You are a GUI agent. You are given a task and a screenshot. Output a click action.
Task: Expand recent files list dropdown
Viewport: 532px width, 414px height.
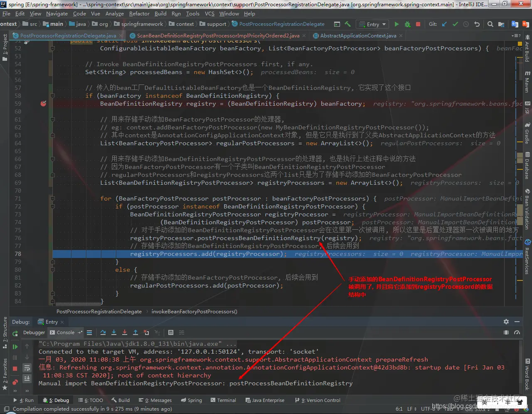516,36
